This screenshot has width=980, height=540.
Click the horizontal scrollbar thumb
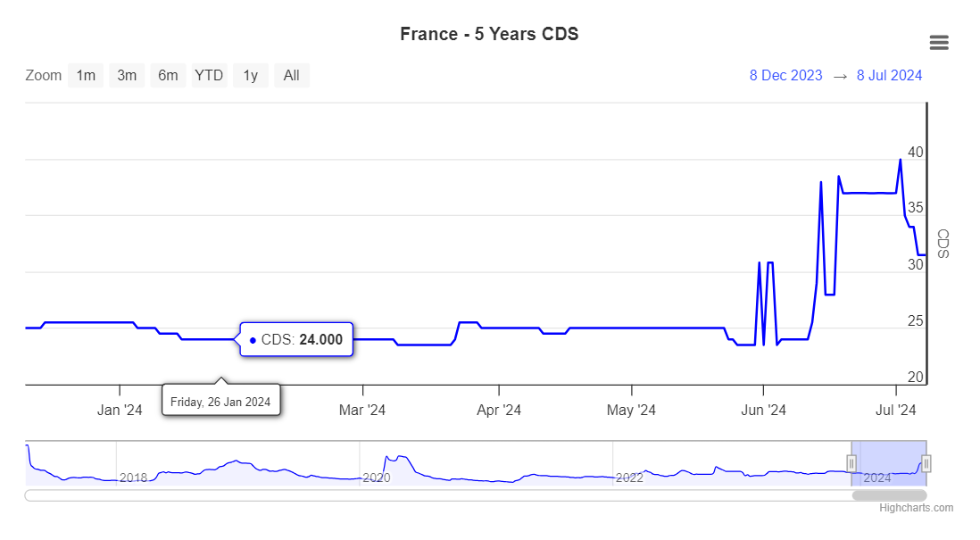tap(889, 494)
